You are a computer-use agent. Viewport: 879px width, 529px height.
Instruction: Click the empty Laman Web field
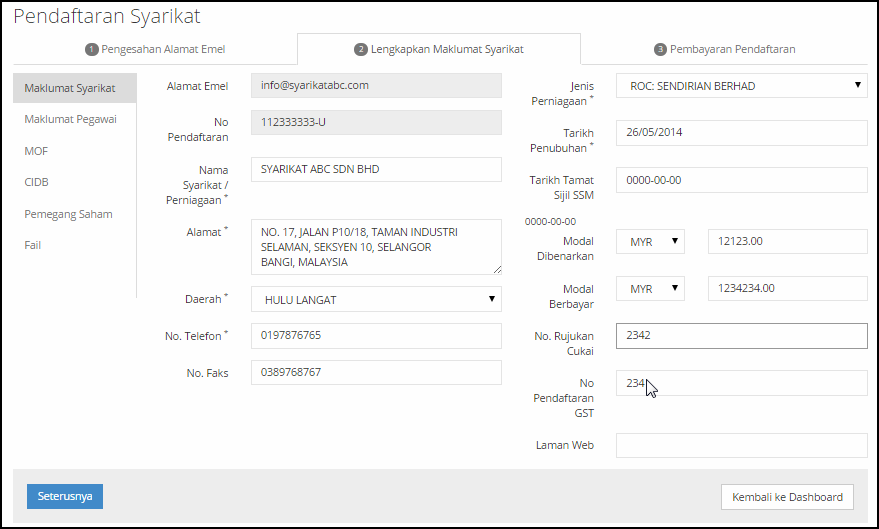tap(741, 446)
